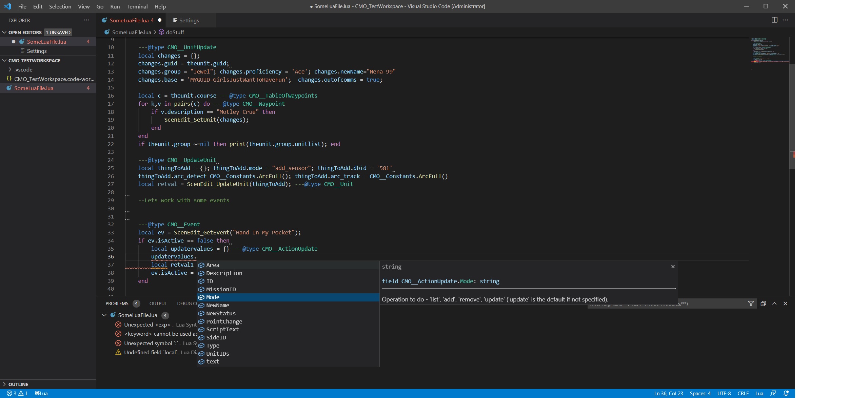Screen dimensions: 868x398
Task: Collapse the Open Editors section
Action: (x=4, y=32)
